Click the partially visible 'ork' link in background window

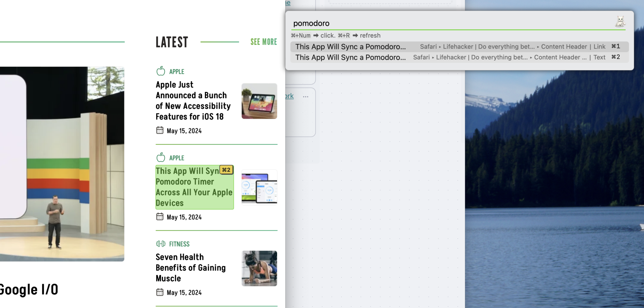[289, 96]
